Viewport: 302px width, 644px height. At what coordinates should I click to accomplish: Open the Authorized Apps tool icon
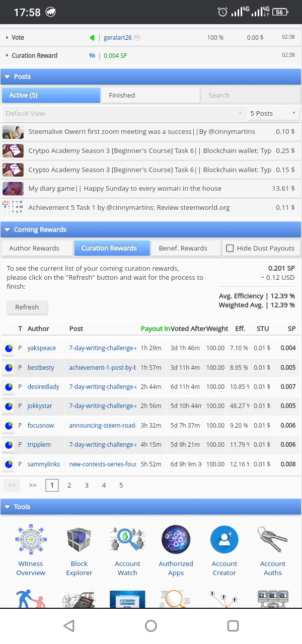(x=176, y=540)
